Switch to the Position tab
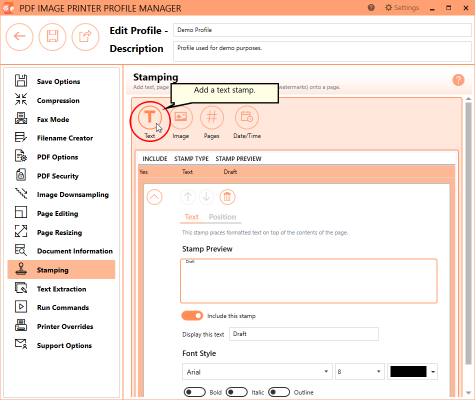475x400 pixels. click(222, 217)
